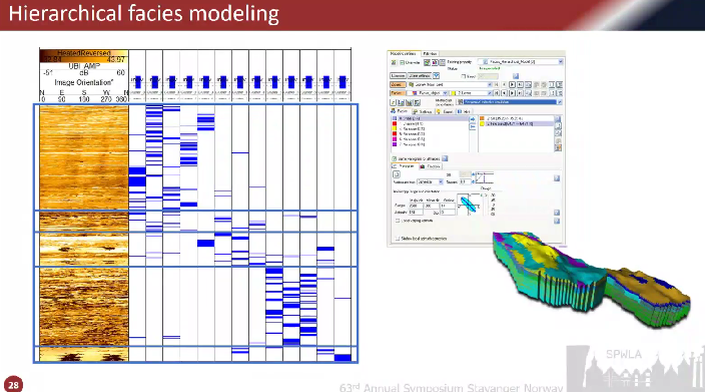Click the filter funnel icon beside the two buttons
The image size is (705, 392).
436,76
